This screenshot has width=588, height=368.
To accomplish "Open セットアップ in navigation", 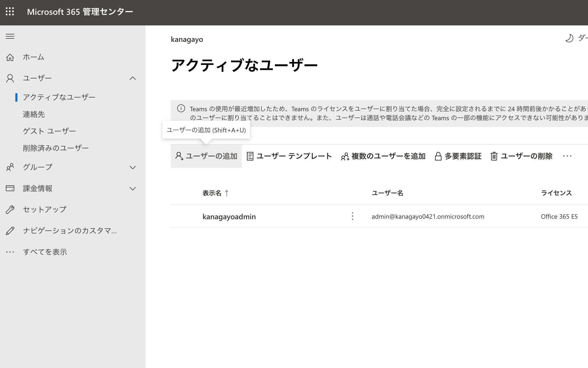I will 45,209.
